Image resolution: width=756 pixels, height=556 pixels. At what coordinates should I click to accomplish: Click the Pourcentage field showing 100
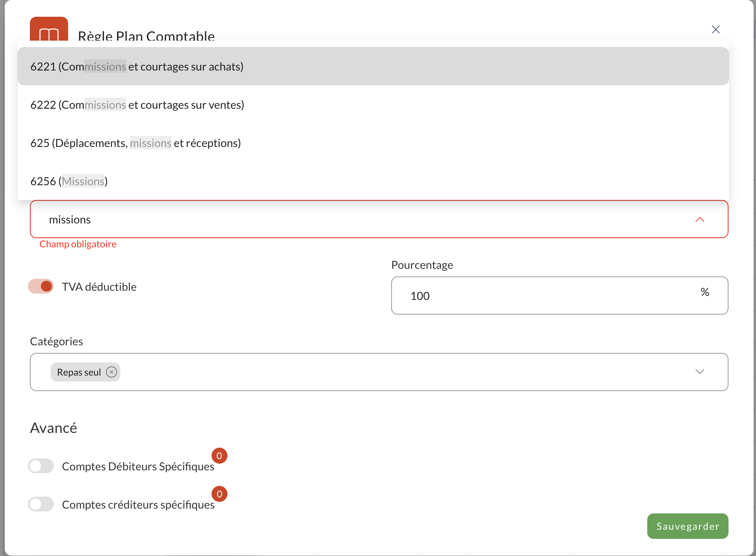(x=560, y=296)
